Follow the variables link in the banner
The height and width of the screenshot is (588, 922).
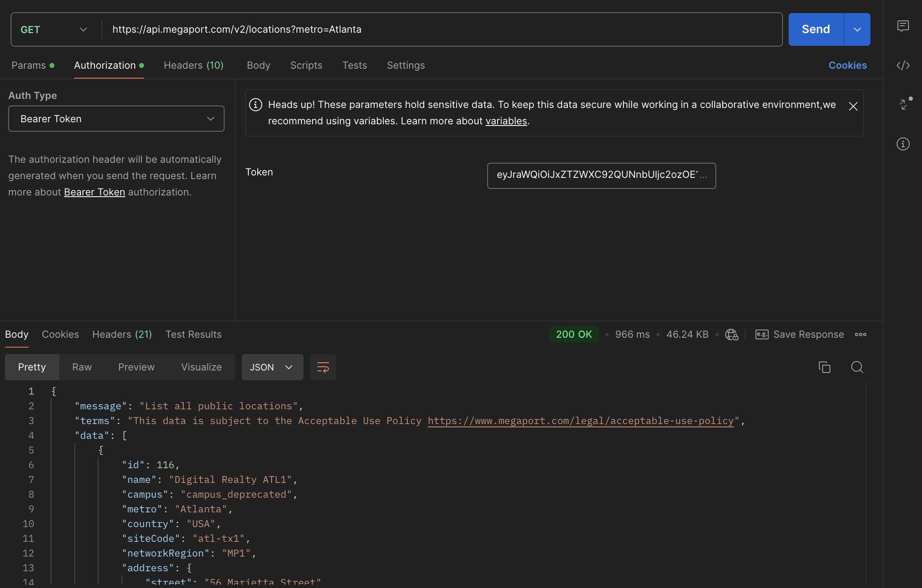(506, 121)
